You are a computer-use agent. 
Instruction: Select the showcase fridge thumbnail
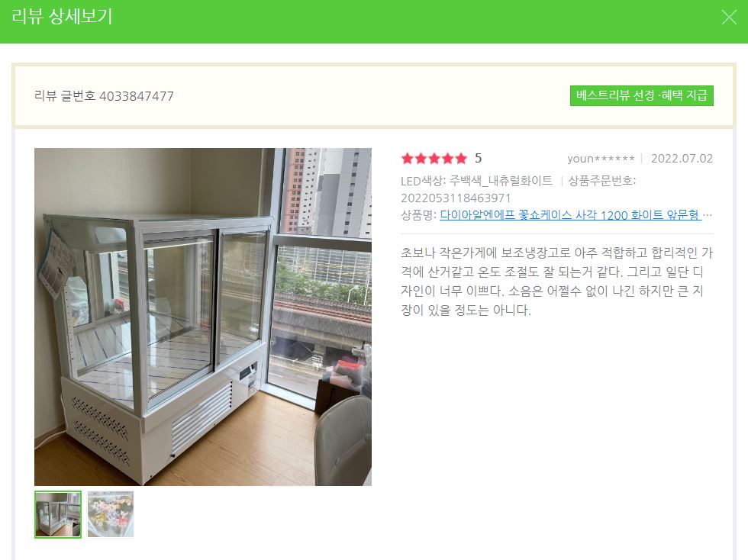(x=58, y=515)
